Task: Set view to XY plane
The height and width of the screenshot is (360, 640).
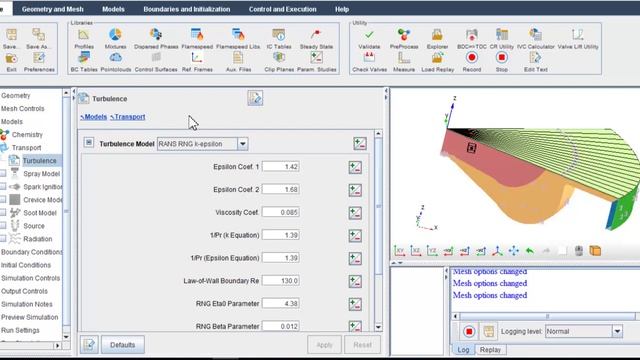Action: [399, 251]
